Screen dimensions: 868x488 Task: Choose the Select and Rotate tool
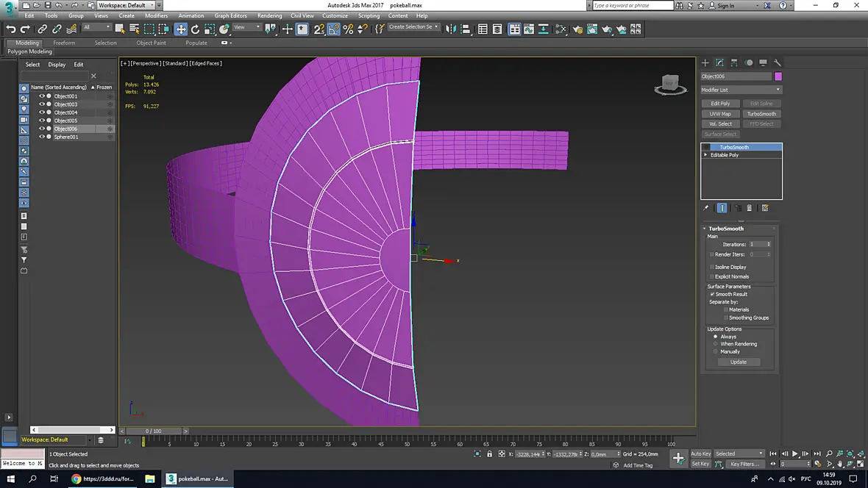click(195, 29)
